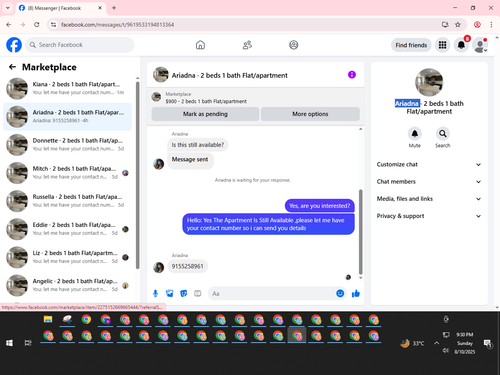Open Russella conversation

[67, 201]
